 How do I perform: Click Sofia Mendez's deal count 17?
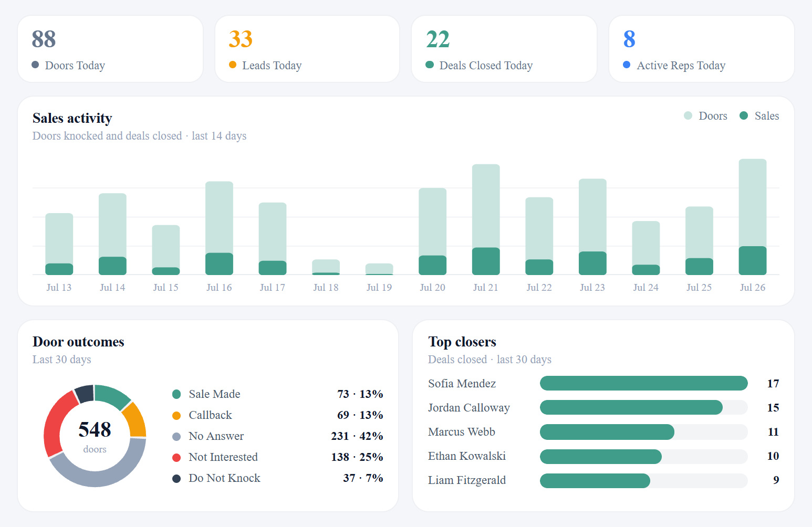pyautogui.click(x=773, y=384)
